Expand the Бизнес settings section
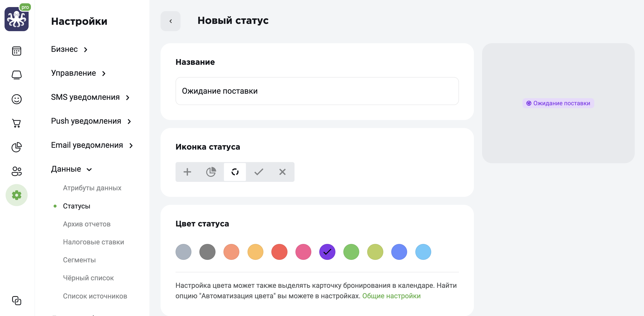The height and width of the screenshot is (316, 644). tap(69, 49)
